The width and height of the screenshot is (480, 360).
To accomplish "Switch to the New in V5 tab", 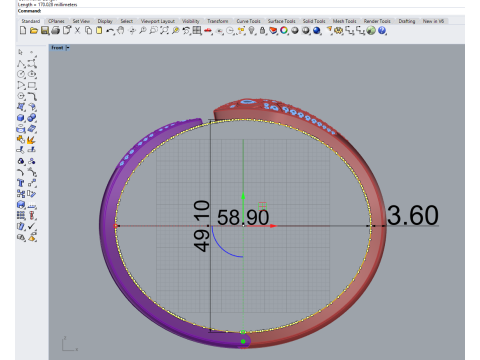I will click(x=433, y=21).
